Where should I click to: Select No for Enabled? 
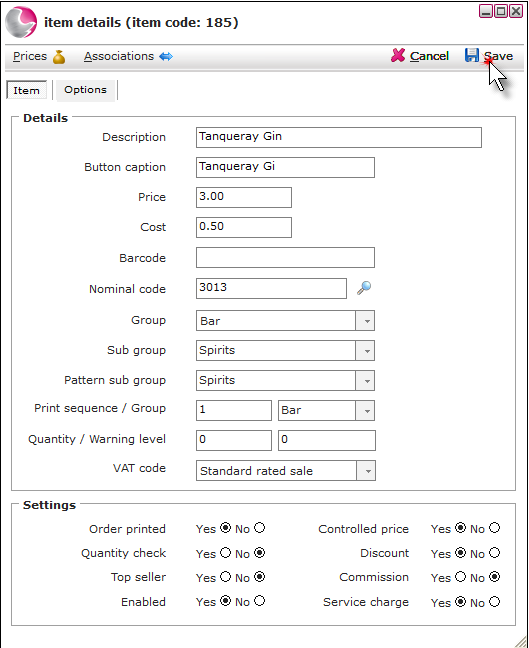260,601
